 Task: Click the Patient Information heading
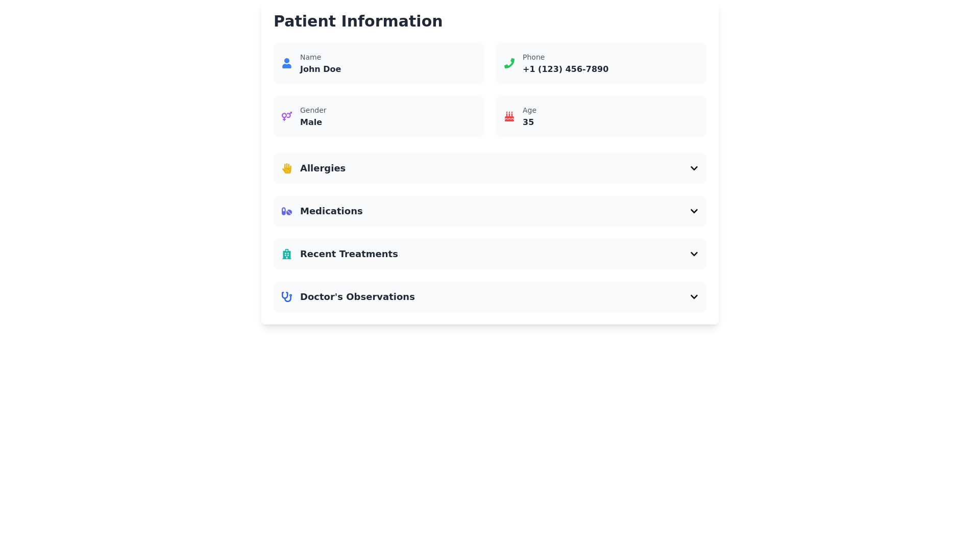coord(358,21)
